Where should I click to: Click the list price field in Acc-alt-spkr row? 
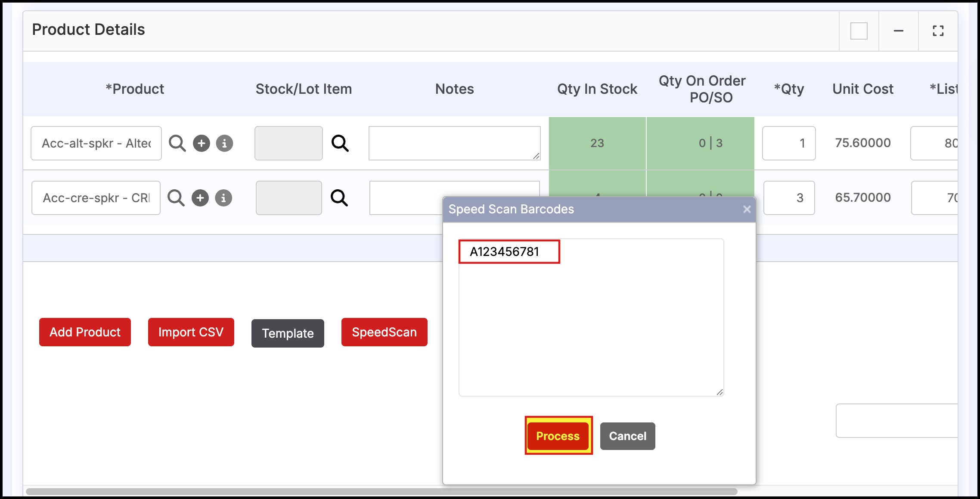(934, 143)
